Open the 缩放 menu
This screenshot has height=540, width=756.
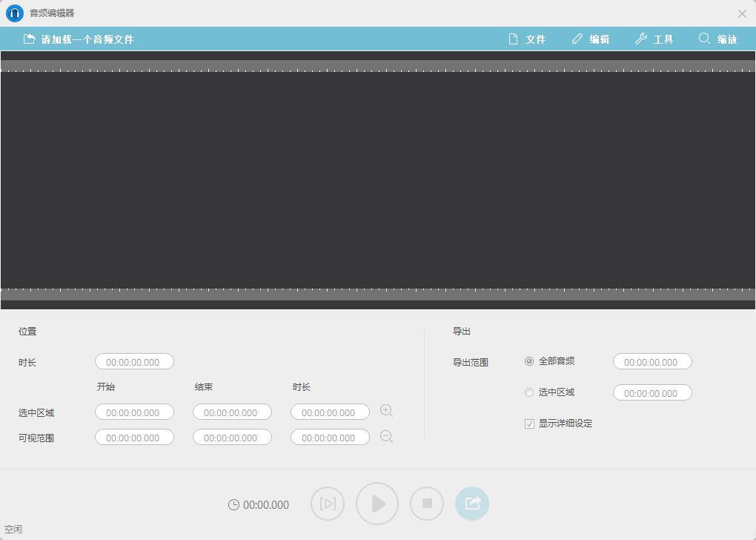point(717,39)
